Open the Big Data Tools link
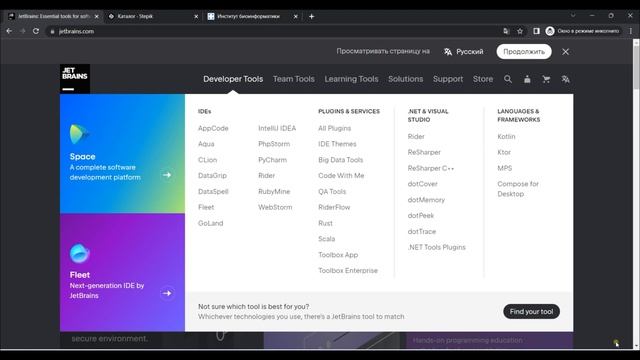This screenshot has width=640, height=360. [341, 160]
